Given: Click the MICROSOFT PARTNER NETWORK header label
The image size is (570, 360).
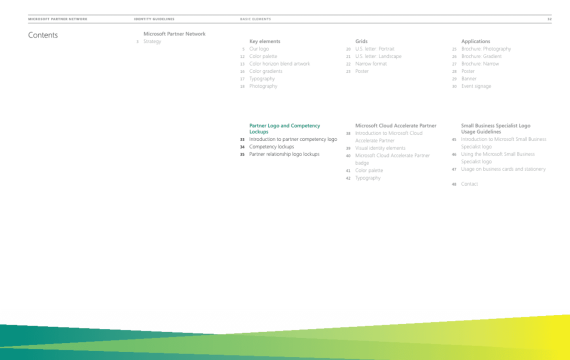Looking at the screenshot, I should (57, 19).
